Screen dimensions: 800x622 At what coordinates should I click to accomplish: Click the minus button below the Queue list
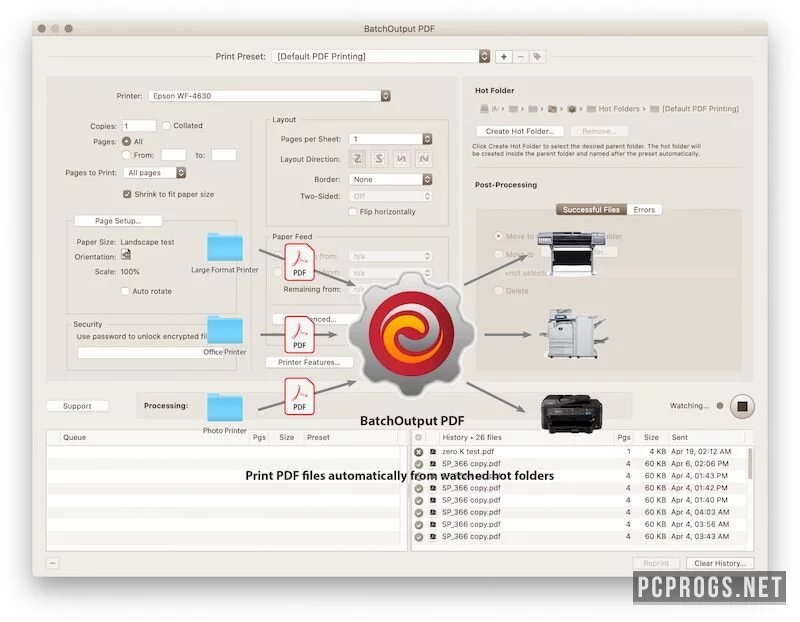(53, 563)
